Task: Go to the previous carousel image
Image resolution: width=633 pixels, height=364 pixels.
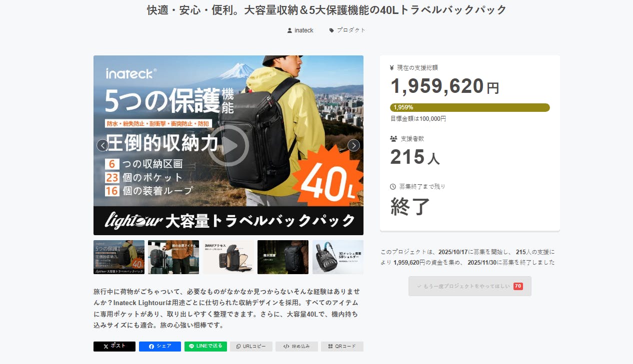Action: coord(102,145)
